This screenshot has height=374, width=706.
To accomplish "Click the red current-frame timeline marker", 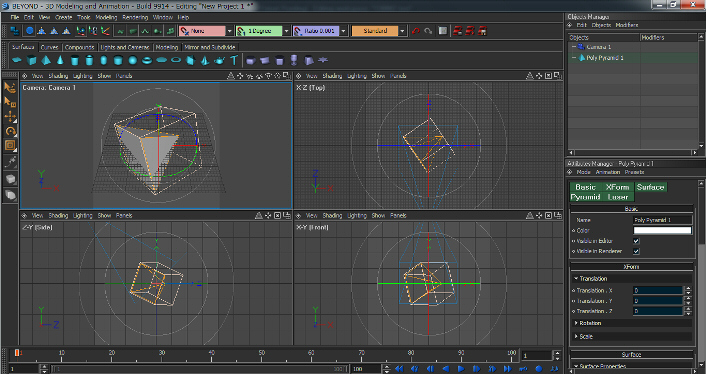I will (17, 353).
